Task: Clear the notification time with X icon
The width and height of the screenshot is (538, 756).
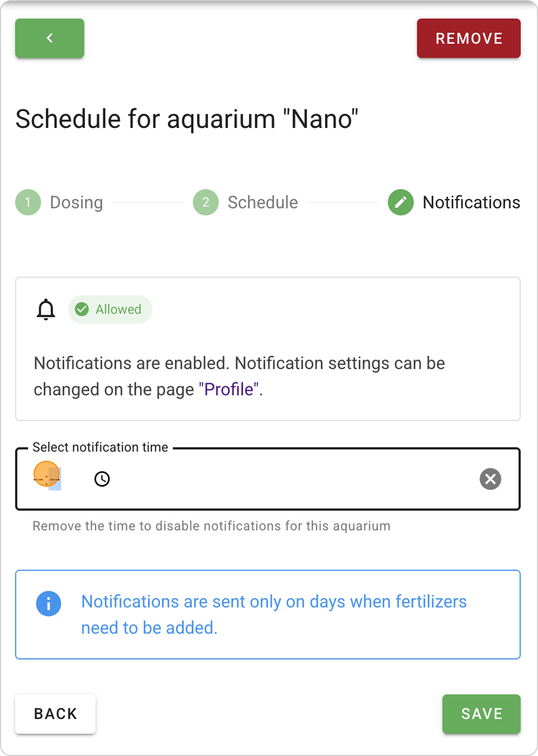Action: point(490,479)
